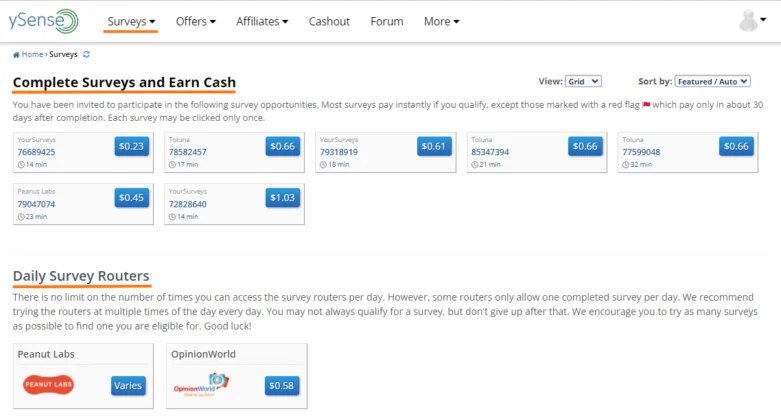Go to the Cashout page
Screen dimensions: 781x418
pyautogui.click(x=329, y=21)
